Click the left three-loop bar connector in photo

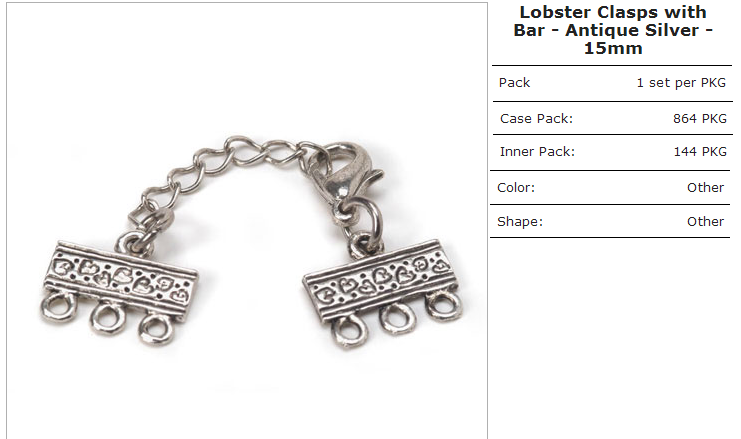pyautogui.click(x=119, y=291)
